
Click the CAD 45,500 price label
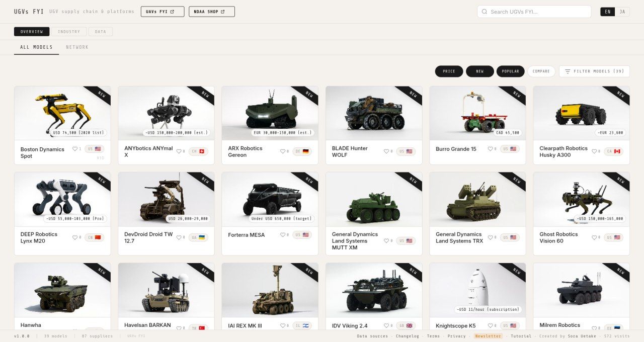[x=508, y=133]
